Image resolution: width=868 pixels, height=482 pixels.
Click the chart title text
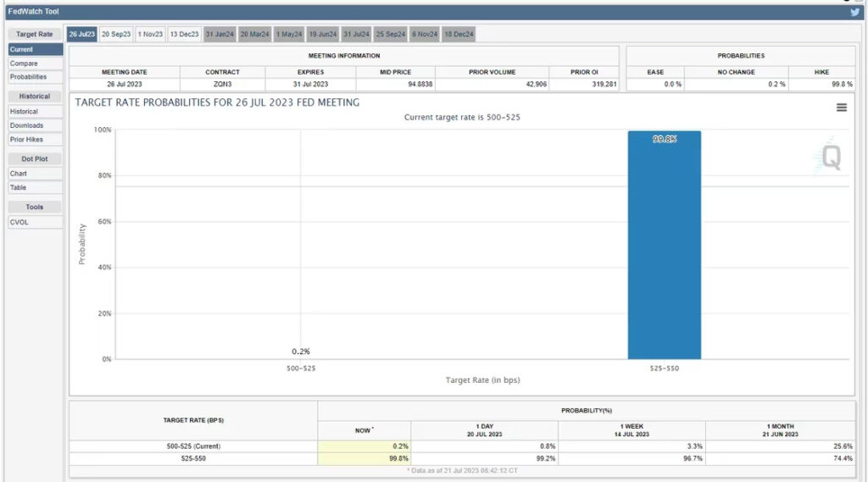pos(217,103)
